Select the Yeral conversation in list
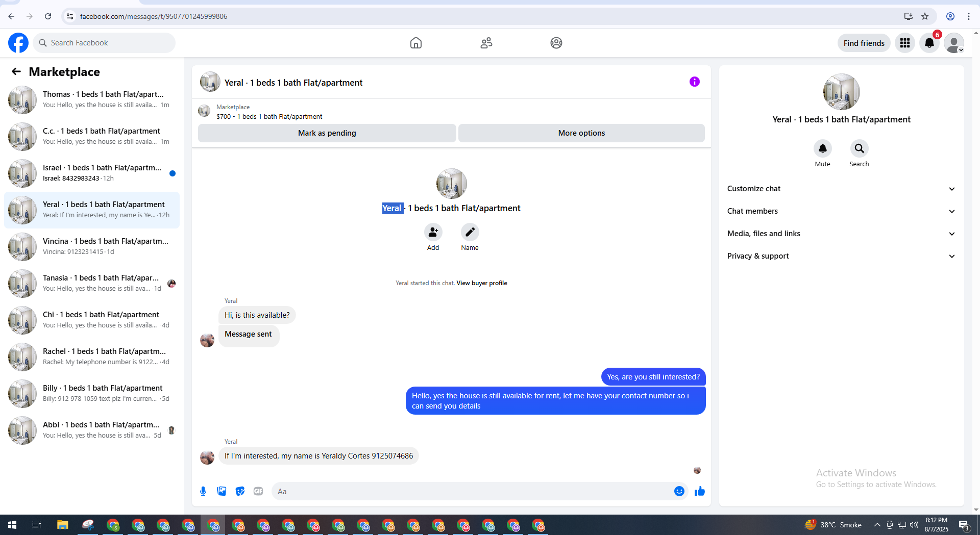 (x=92, y=210)
